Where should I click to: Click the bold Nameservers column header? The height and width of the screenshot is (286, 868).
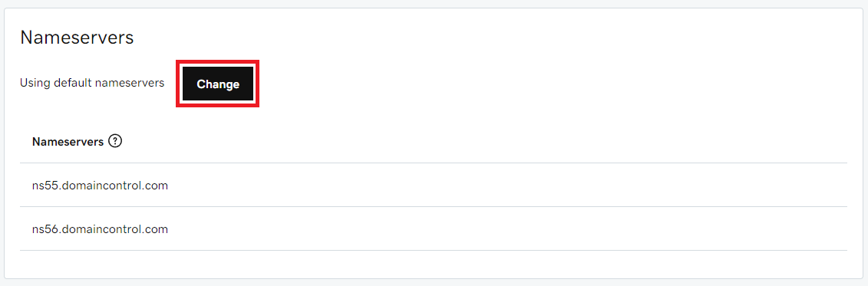click(x=68, y=141)
